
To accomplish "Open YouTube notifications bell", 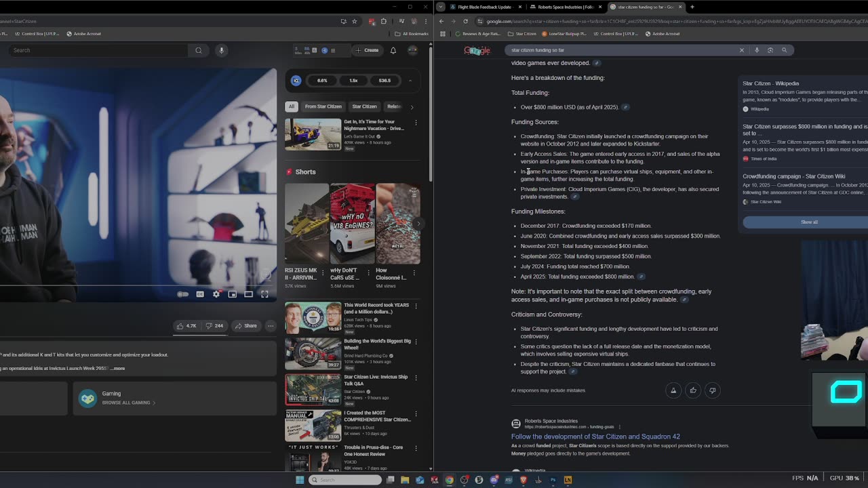I will (393, 50).
